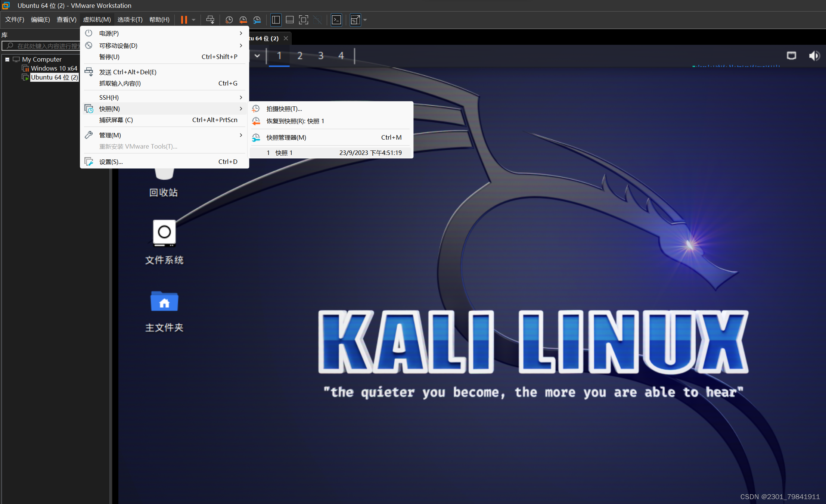Open 快照管理器(M) menu entry
The image size is (826, 504).
(x=286, y=137)
